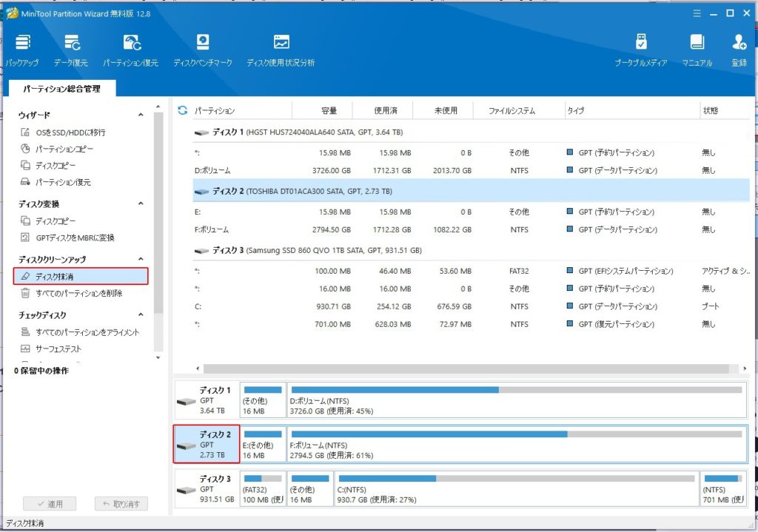This screenshot has height=532, width=758.
Task: Choose GPTディスクをMBRに変換 in the sidebar
Action: (74, 238)
